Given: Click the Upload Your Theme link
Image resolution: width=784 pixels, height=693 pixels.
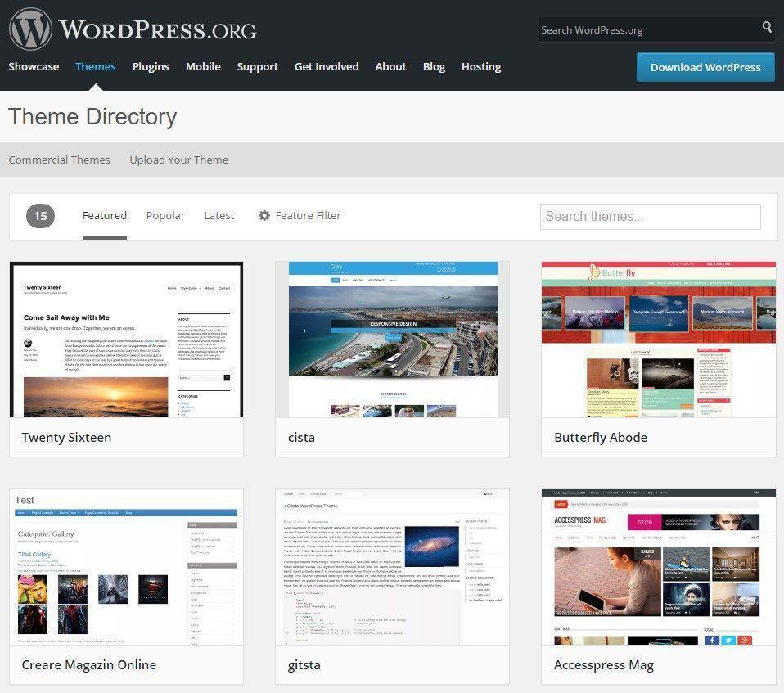Looking at the screenshot, I should [178, 160].
